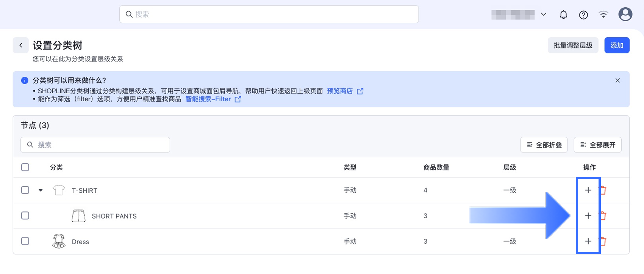
Task: Select the T-SHIRT category name
Action: (x=84, y=191)
